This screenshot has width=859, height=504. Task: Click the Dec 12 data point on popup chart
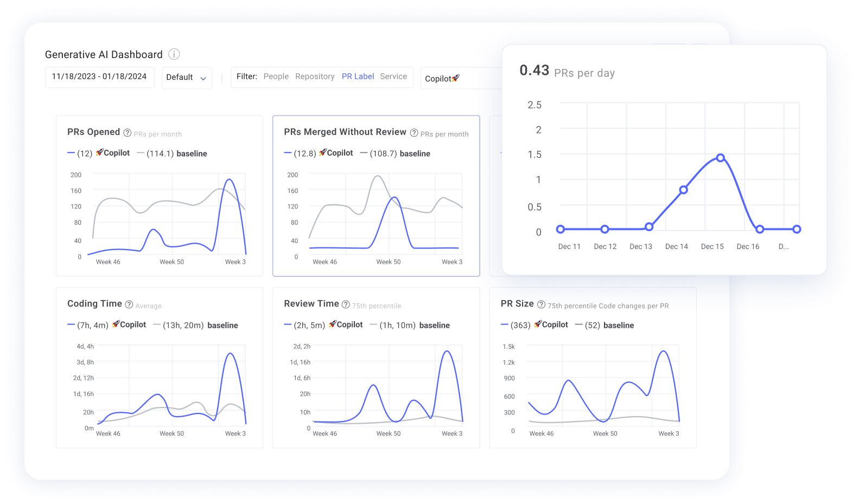[605, 229]
